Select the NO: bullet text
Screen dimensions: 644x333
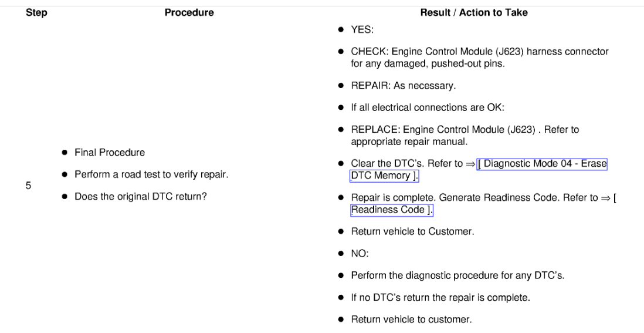tap(361, 254)
